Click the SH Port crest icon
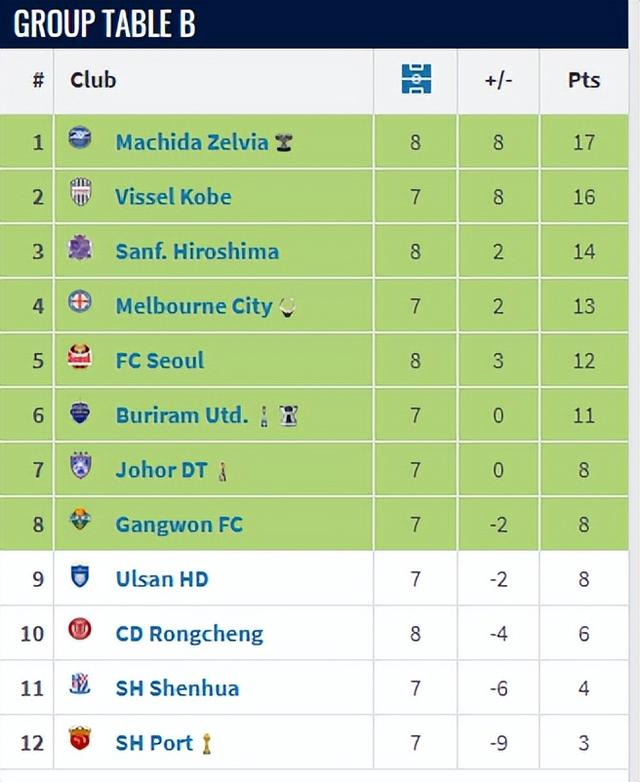This screenshot has height=782, width=640. click(x=80, y=740)
